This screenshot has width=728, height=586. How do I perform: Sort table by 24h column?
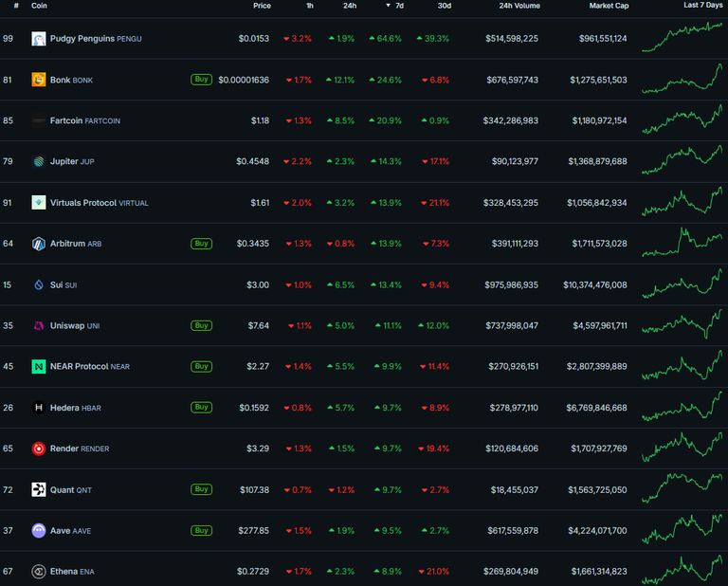coord(350,6)
